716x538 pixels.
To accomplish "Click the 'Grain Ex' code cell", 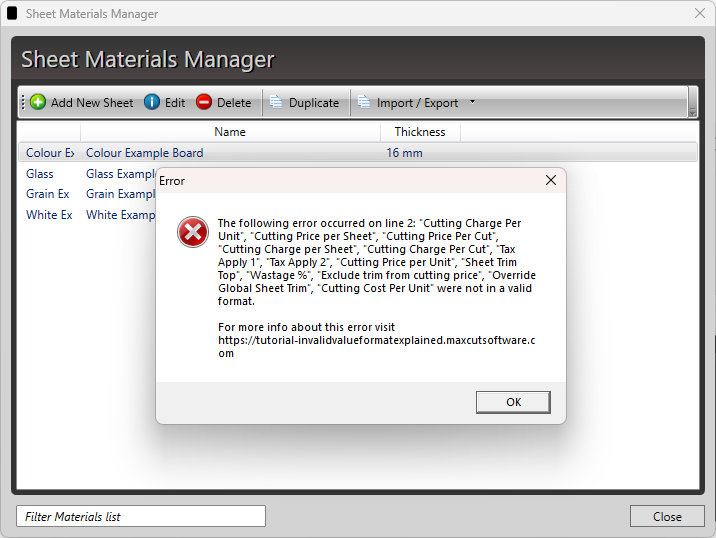I will click(47, 194).
